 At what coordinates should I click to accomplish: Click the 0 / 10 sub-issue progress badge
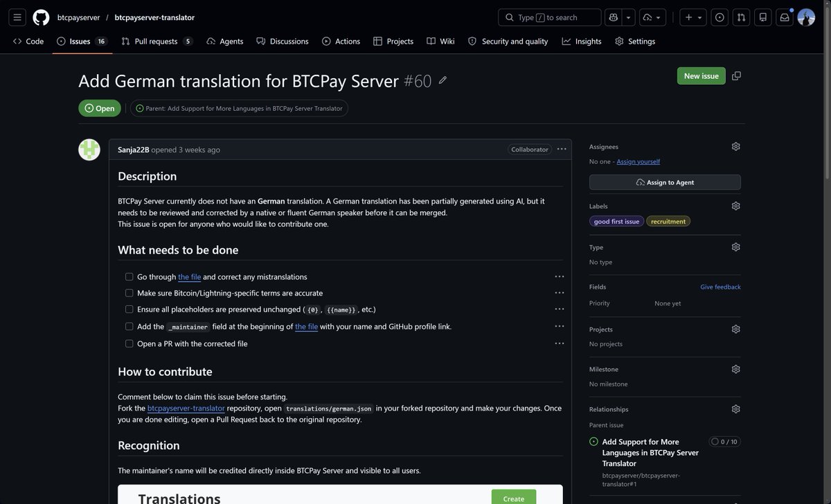[x=725, y=442]
